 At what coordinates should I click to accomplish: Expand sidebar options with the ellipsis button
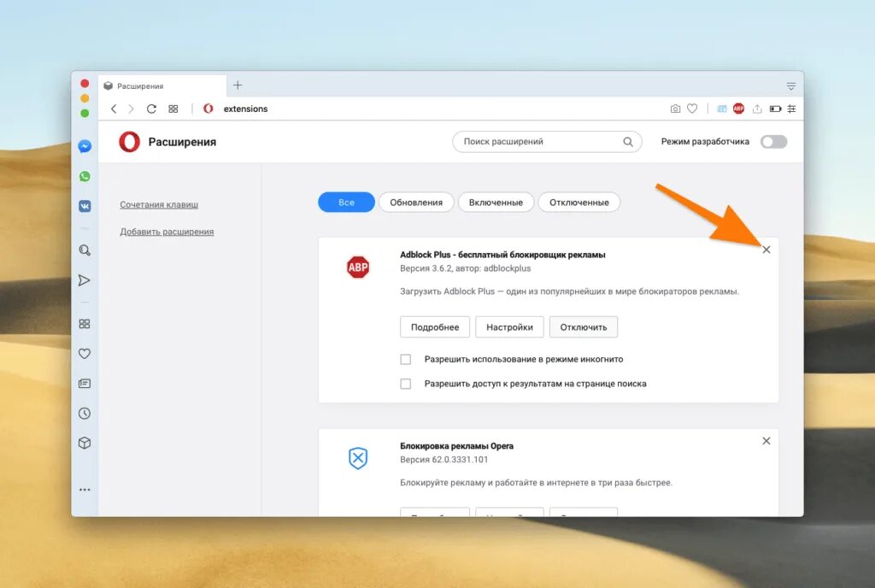pos(84,489)
